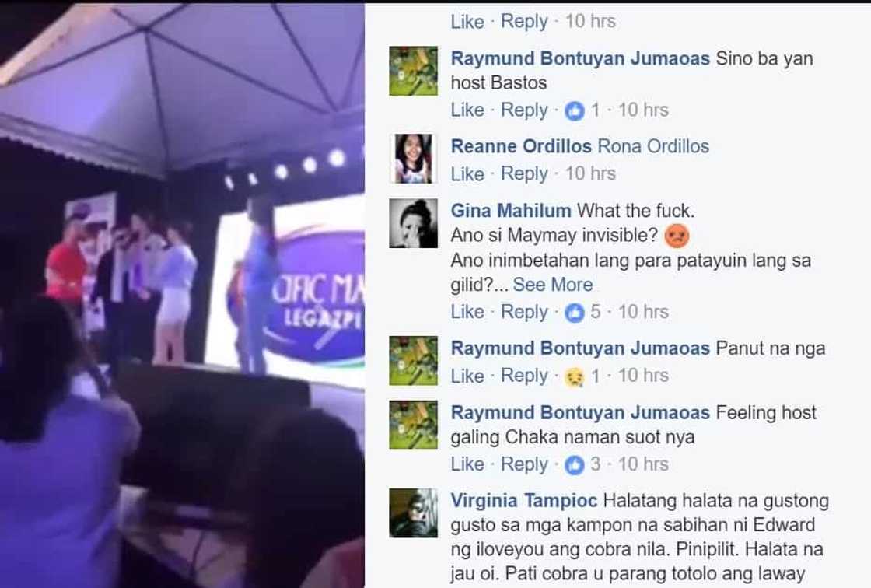Click the Reply link at the very top
871x588 pixels.
coord(524,21)
